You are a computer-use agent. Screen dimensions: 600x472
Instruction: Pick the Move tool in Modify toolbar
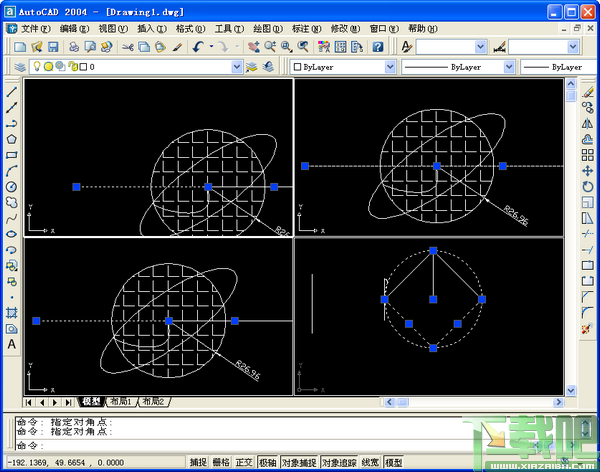pyautogui.click(x=587, y=171)
